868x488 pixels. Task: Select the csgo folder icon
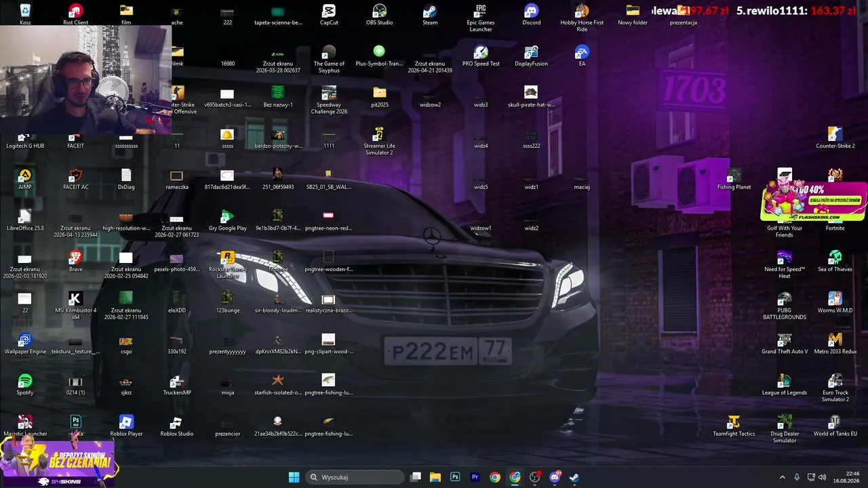tap(126, 343)
